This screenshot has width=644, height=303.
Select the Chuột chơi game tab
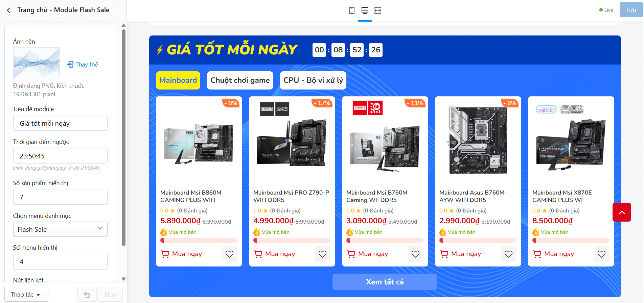(240, 80)
